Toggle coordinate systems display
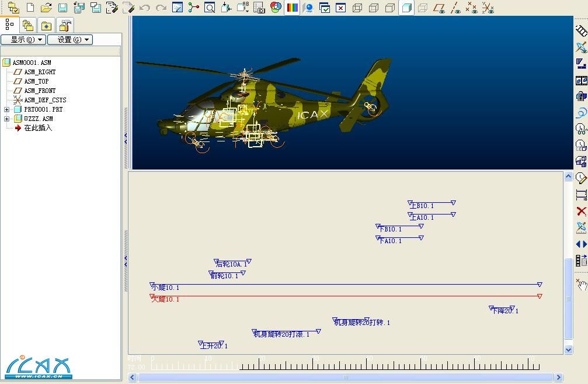Viewport: 588px width, 384px height. coord(488,8)
